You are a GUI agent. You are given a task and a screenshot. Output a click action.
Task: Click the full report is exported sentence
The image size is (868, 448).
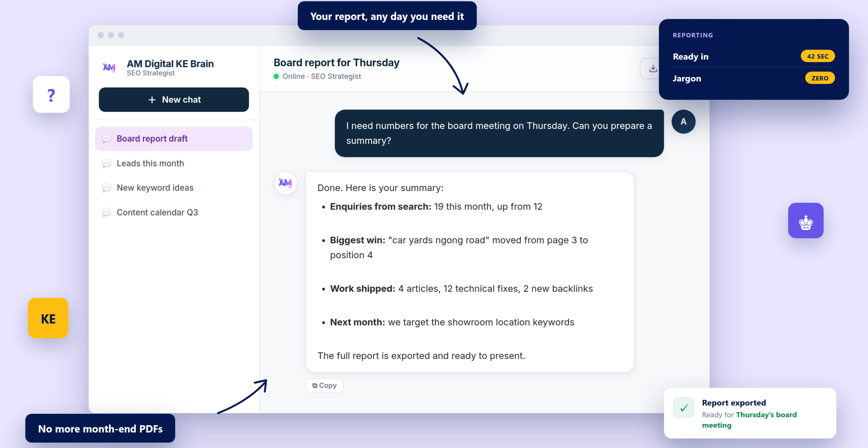(421, 356)
